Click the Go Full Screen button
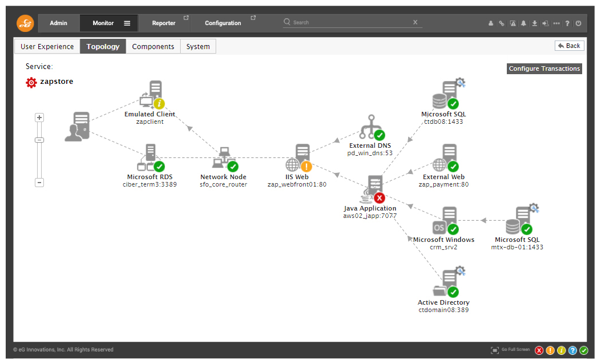 point(510,350)
